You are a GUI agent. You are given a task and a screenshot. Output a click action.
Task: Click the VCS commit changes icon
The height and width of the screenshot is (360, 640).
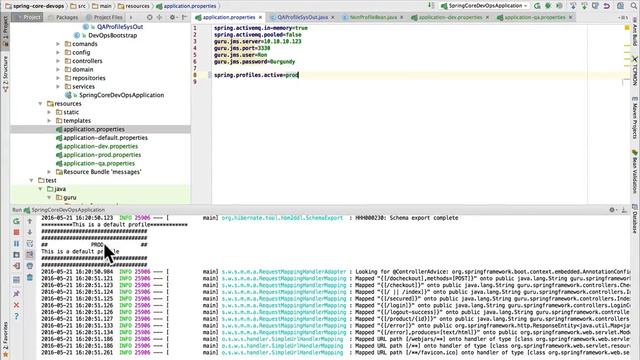pyautogui.click(x=584, y=6)
